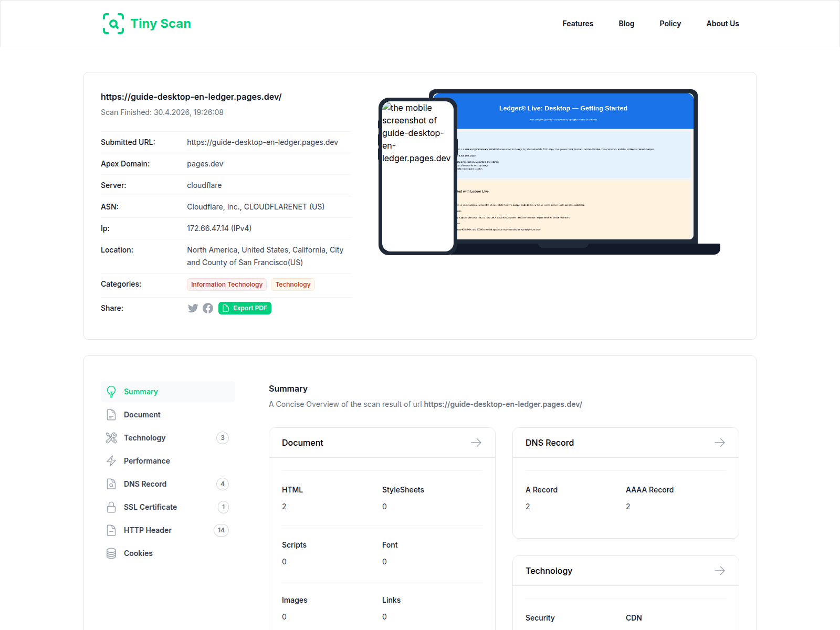Click the 'Security' label in Technology card
Screen dimensions: 840x630
[540, 618]
